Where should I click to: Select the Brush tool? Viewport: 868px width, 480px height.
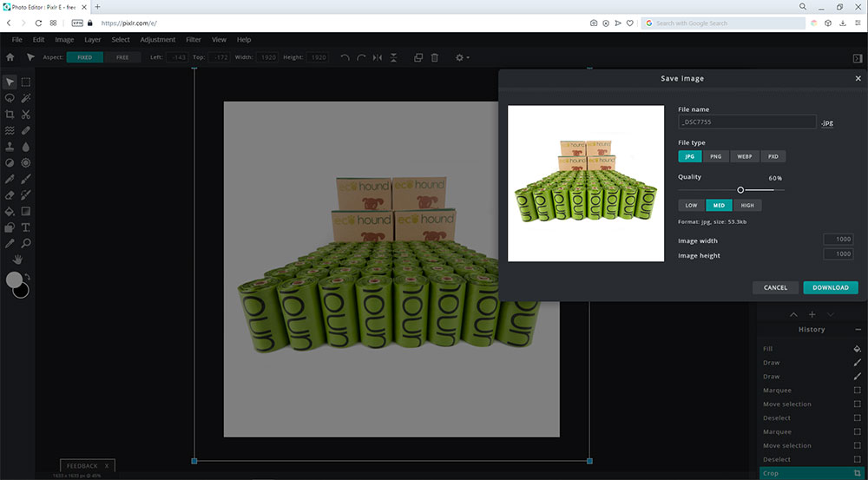point(25,179)
